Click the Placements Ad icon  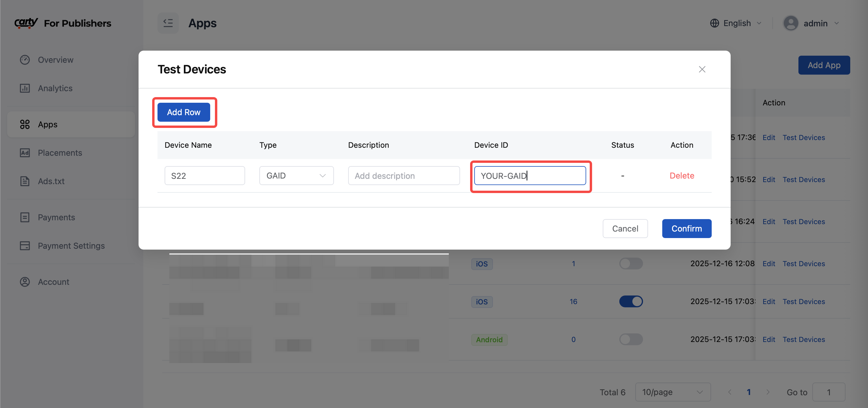click(25, 152)
